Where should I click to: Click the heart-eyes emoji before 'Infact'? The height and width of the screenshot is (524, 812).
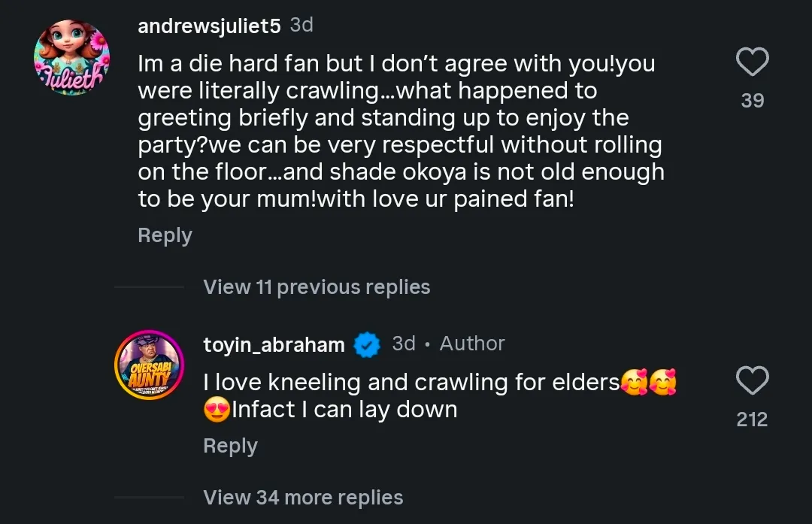(x=217, y=410)
